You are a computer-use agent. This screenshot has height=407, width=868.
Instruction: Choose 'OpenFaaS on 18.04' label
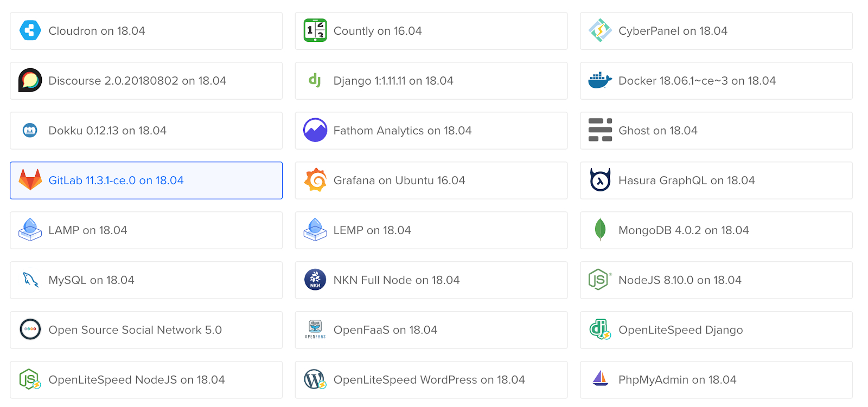(x=385, y=330)
